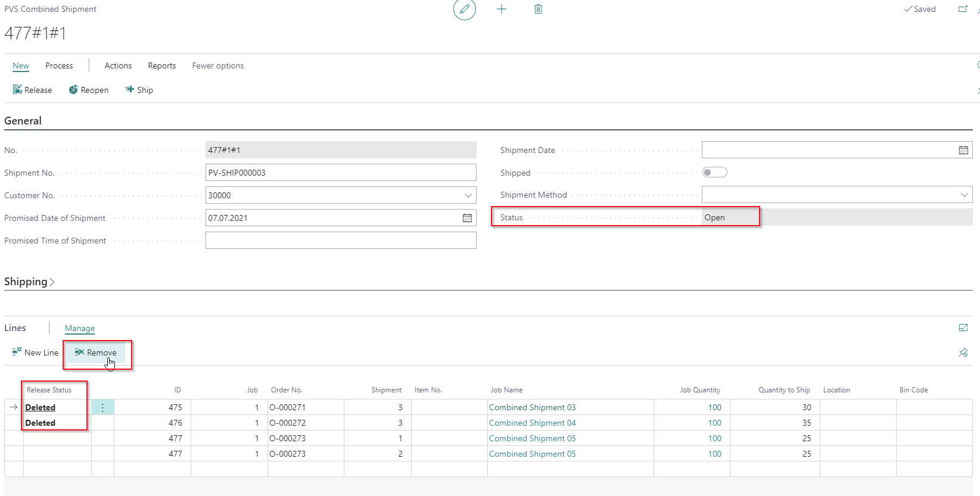Screen dimensions: 980x496
Task: Click the Location column header
Action: [x=836, y=390]
